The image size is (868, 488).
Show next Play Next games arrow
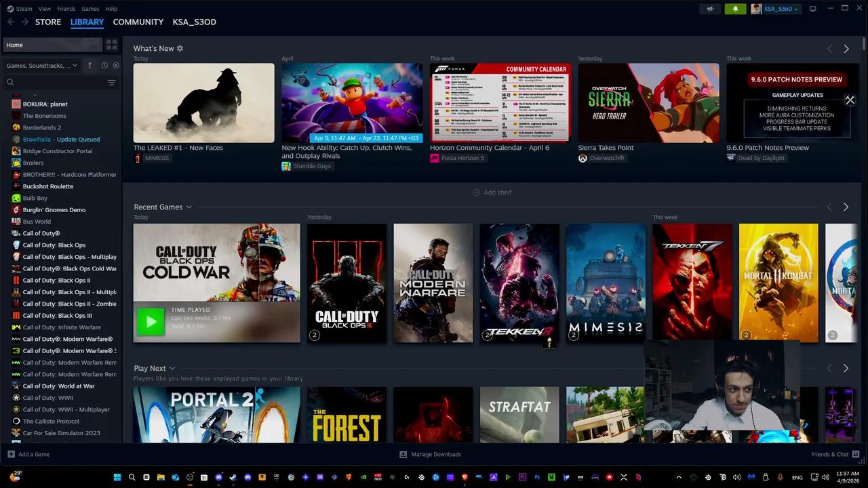point(846,368)
